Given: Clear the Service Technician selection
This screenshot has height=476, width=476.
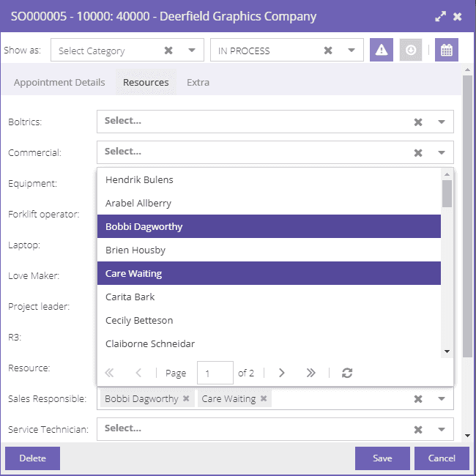Looking at the screenshot, I should pyautogui.click(x=418, y=430).
